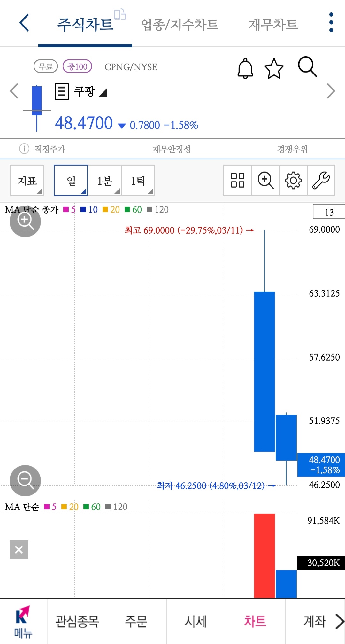Open the 경쟁우위 section

pyautogui.click(x=292, y=149)
